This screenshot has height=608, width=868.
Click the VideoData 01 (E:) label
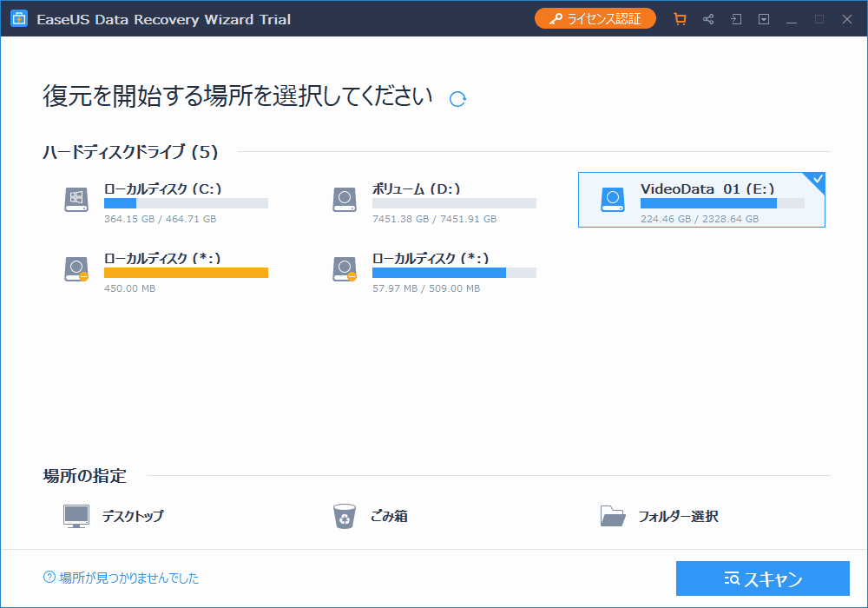(707, 188)
